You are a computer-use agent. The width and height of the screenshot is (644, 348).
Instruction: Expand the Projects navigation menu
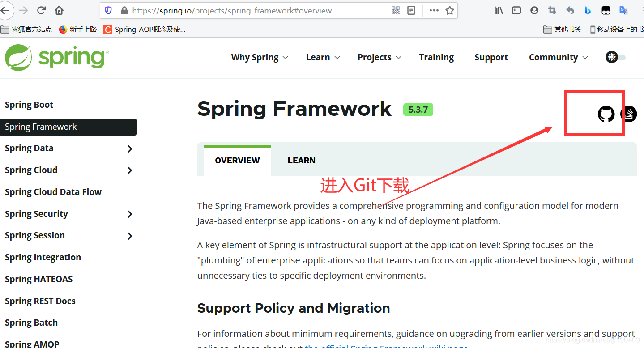click(380, 57)
